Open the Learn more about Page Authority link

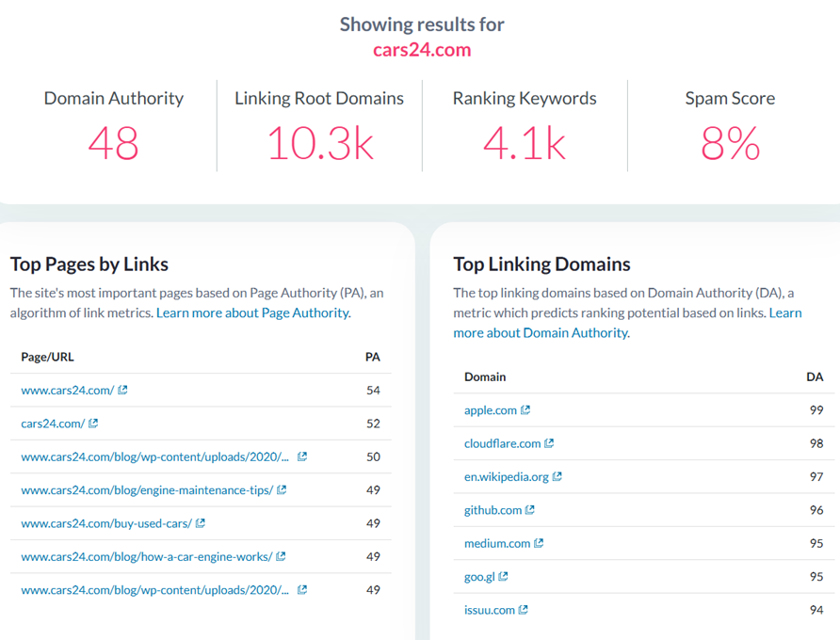(x=252, y=312)
